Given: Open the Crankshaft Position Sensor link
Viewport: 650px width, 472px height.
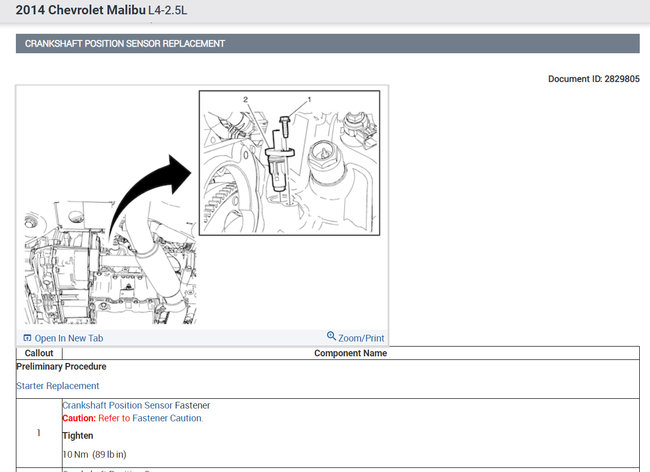Looking at the screenshot, I should [x=117, y=405].
